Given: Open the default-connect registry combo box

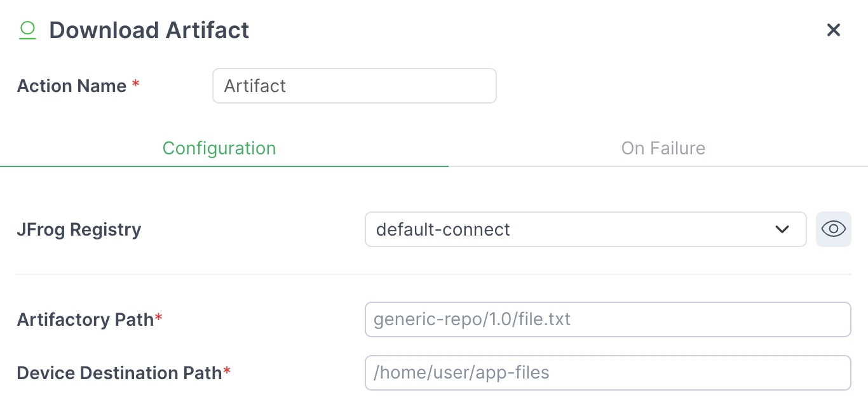Looking at the screenshot, I should 572,229.
